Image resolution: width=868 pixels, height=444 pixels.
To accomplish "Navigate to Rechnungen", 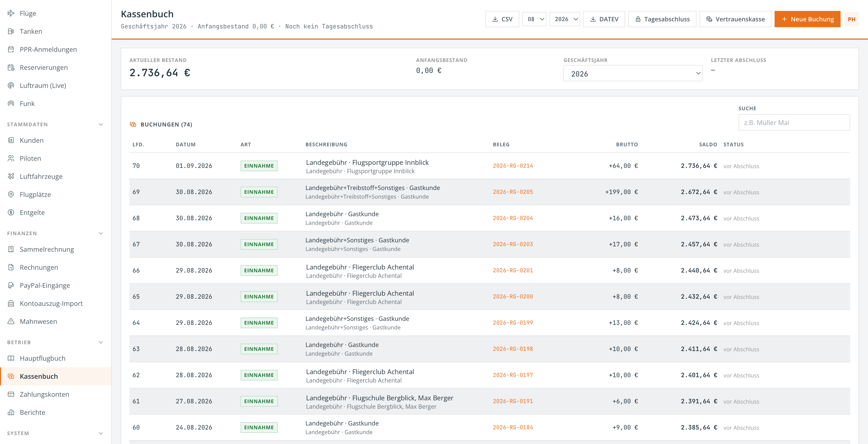I will click(56, 267).
